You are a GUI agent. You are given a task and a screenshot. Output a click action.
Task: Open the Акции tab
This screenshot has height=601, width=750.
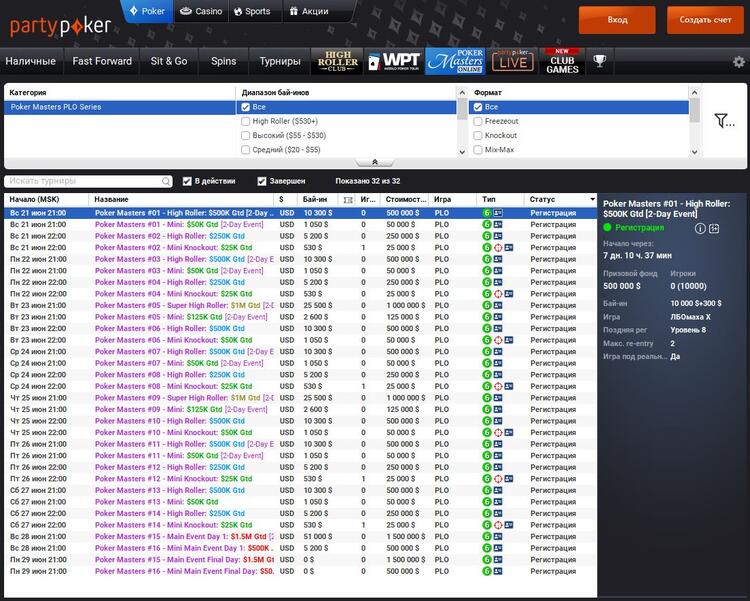[x=309, y=11]
